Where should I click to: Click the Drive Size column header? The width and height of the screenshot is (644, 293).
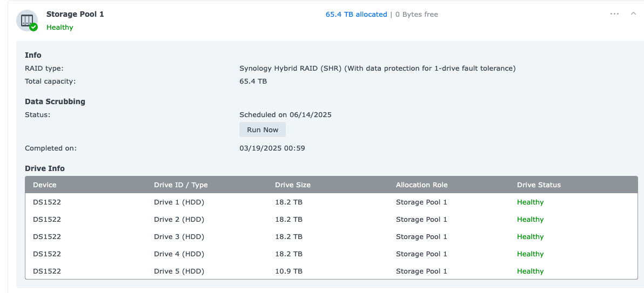(x=293, y=185)
